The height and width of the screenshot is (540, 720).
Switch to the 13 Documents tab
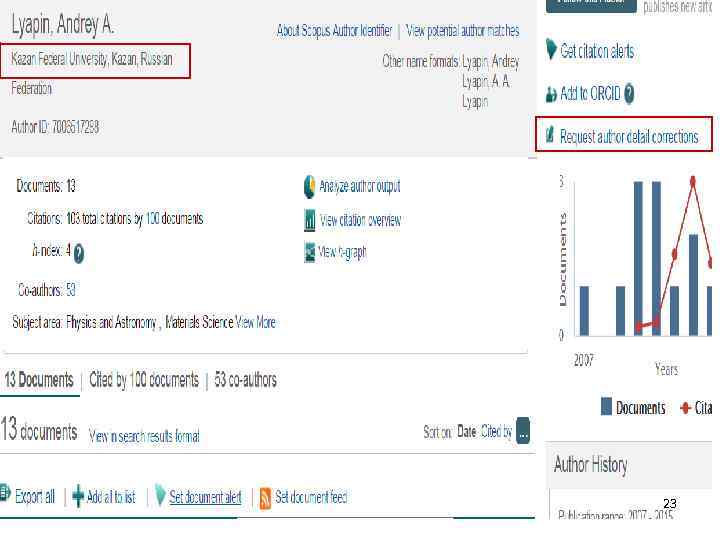pos(39,380)
